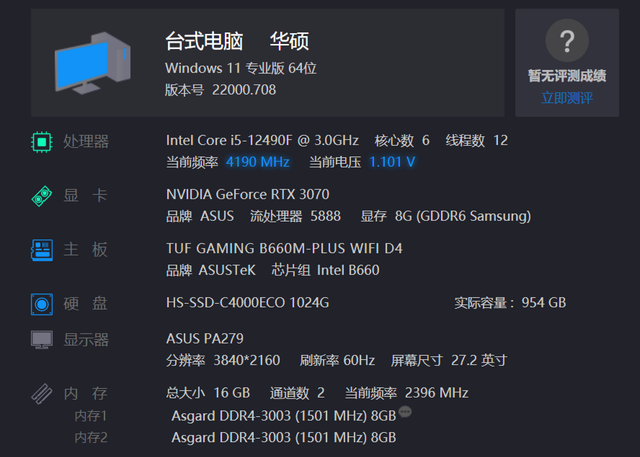This screenshot has width=640, height=457.
Task: Click NVIDIA GeForce RTX 3070 text
Action: [247, 195]
